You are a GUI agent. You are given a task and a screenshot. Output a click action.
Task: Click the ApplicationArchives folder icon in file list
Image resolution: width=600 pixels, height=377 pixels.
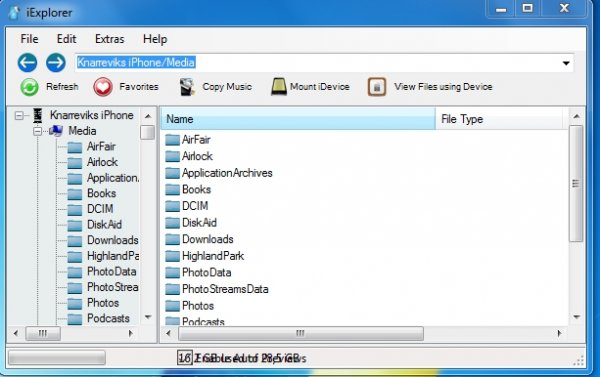click(x=172, y=173)
